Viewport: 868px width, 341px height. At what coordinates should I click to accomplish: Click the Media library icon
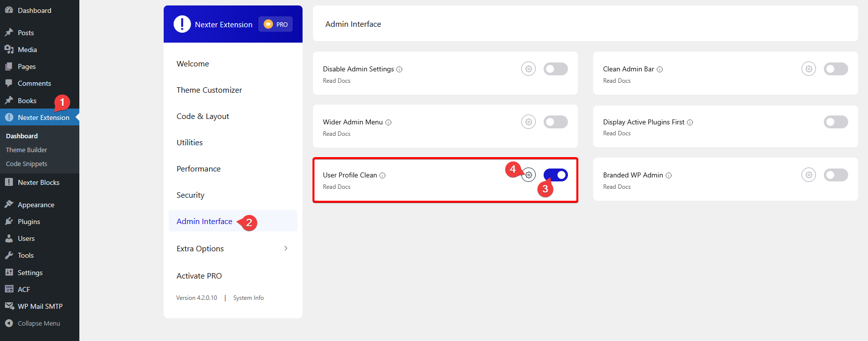coord(9,49)
